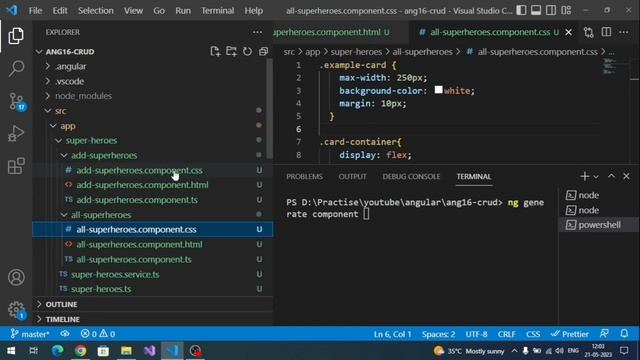640x360 pixels.
Task: Open the Manage gear icon
Action: [16, 309]
